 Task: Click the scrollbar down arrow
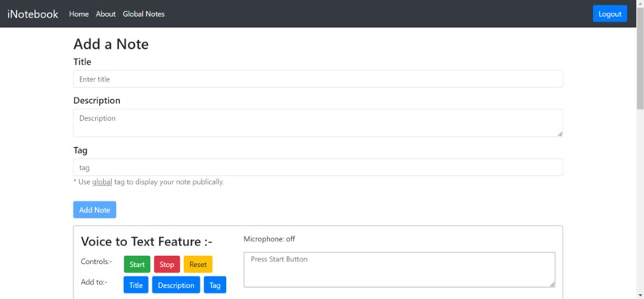point(640,295)
